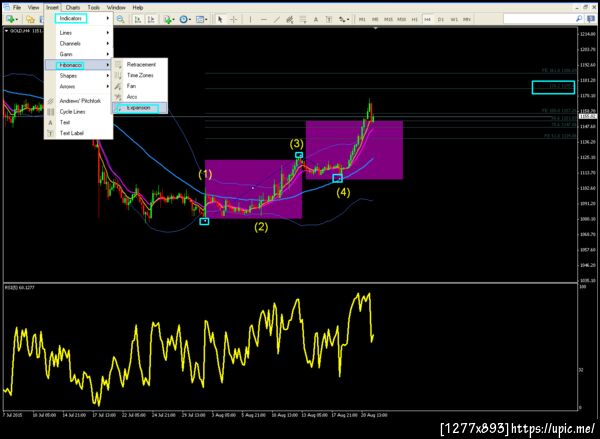The width and height of the screenshot is (600, 439).
Task: Open the Tools menu
Action: click(x=93, y=7)
